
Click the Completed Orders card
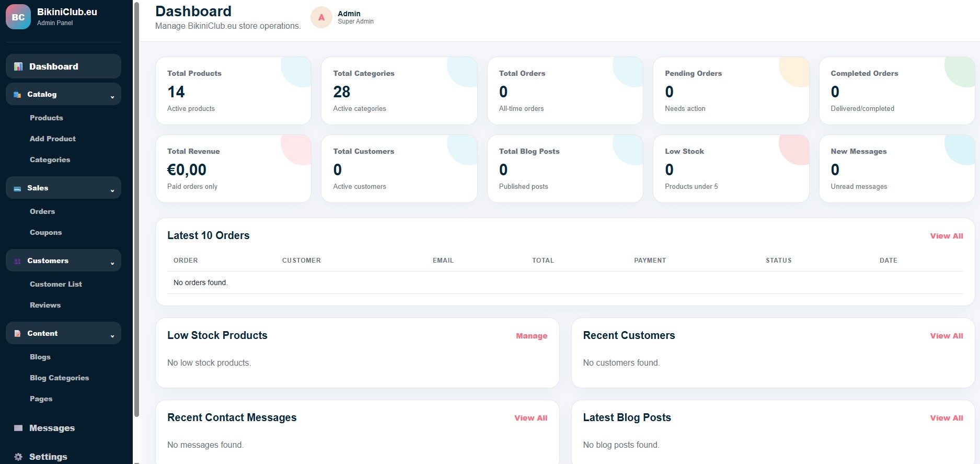click(897, 90)
